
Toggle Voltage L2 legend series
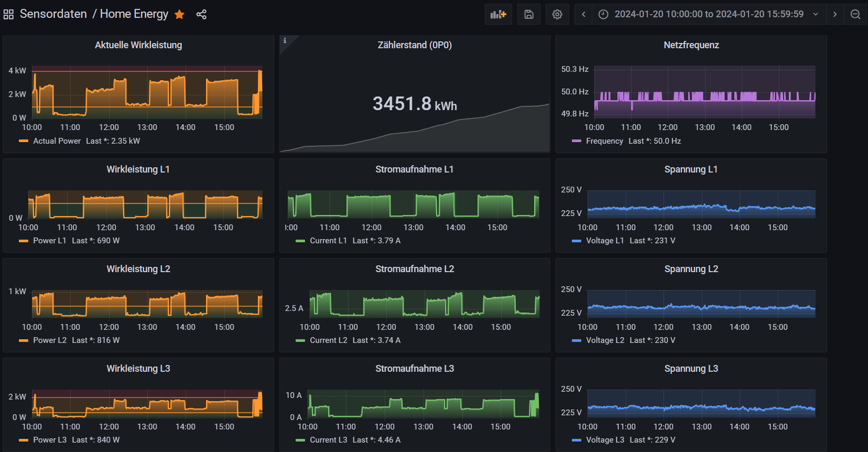pyautogui.click(x=605, y=340)
